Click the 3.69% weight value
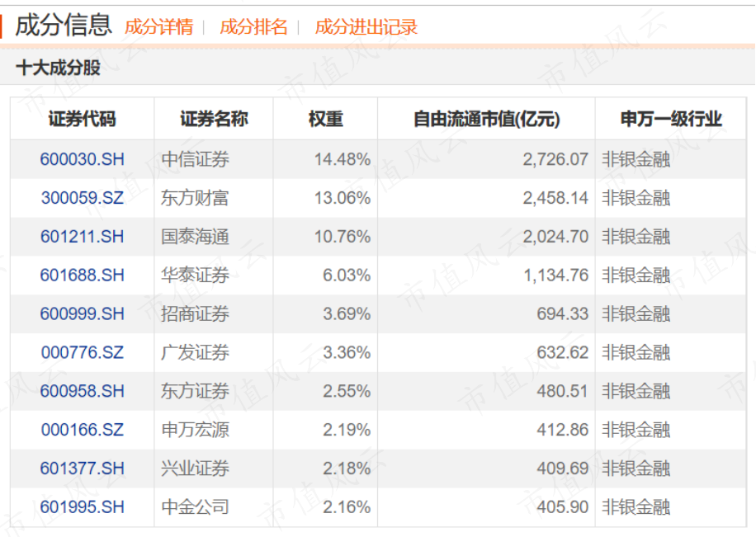The width and height of the screenshot is (756, 537). (x=347, y=313)
